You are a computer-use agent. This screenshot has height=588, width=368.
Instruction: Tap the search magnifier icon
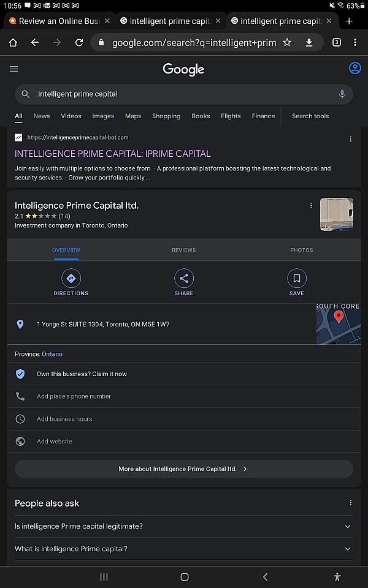click(26, 94)
